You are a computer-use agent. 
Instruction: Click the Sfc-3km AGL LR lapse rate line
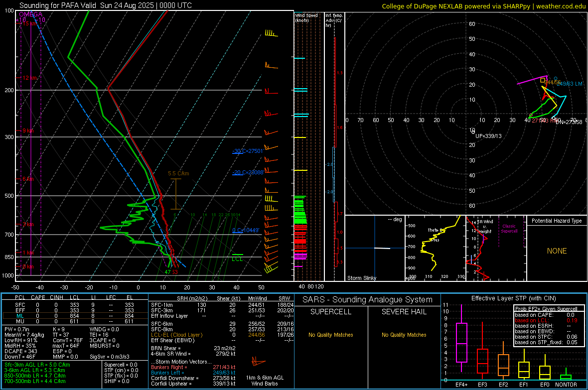click(x=37, y=365)
